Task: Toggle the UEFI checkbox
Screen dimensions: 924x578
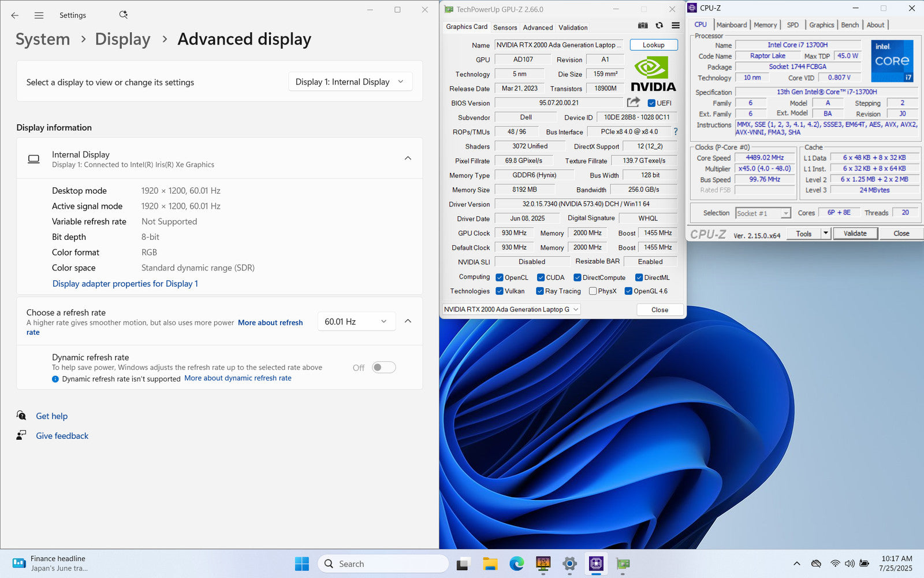Action: [x=651, y=103]
